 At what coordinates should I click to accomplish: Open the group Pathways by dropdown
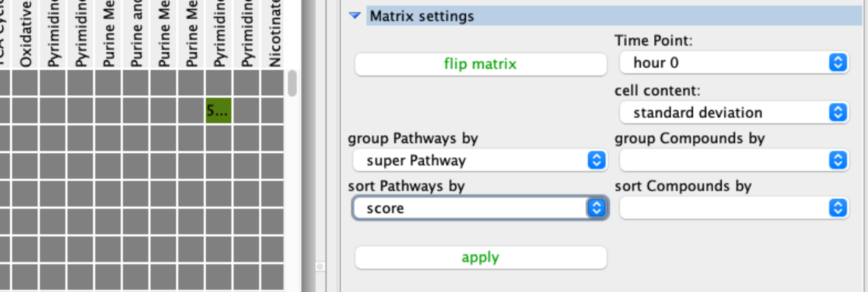pos(480,160)
